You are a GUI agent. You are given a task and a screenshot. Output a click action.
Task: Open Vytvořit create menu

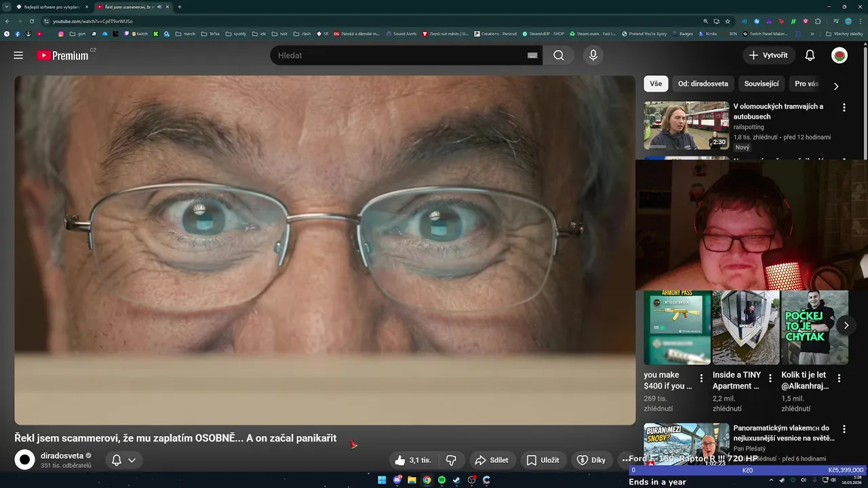pyautogui.click(x=769, y=56)
